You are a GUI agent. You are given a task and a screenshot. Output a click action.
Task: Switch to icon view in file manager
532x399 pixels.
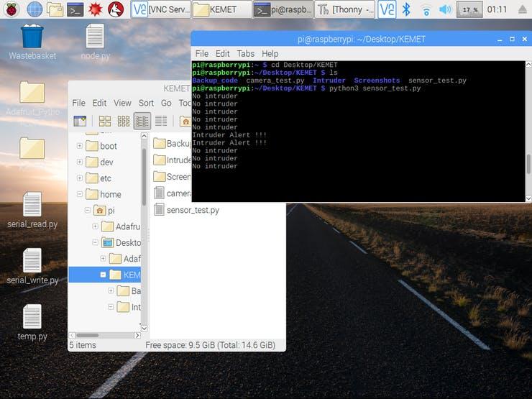[x=105, y=121]
